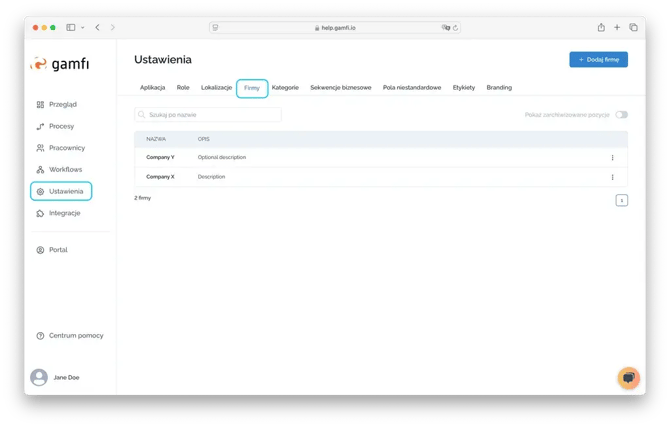Open the Lokalizacje tab
670x427 pixels.
tap(216, 88)
